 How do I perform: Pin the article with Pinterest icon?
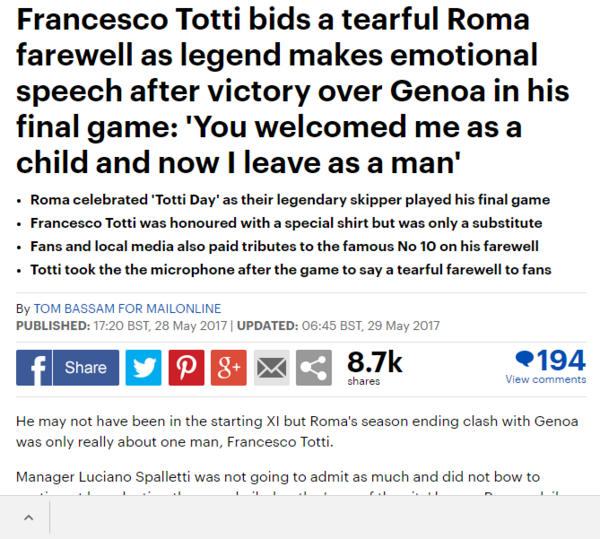(186, 368)
